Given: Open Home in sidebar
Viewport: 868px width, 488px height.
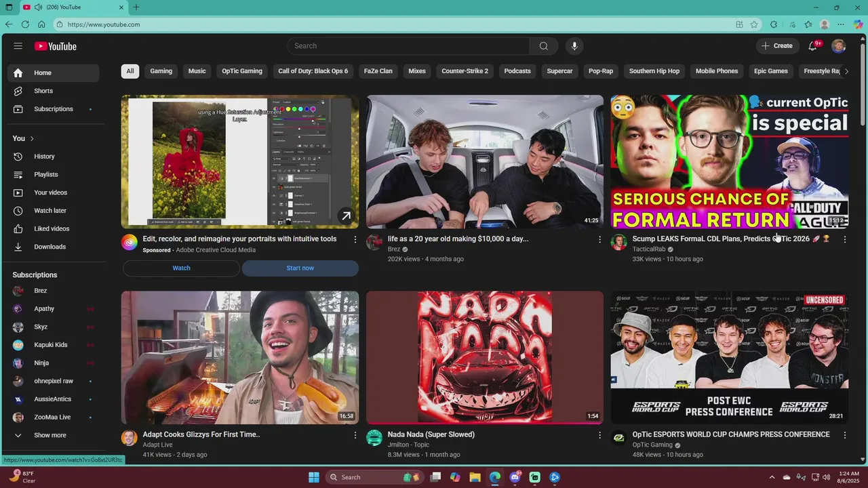Looking at the screenshot, I should click(54, 73).
